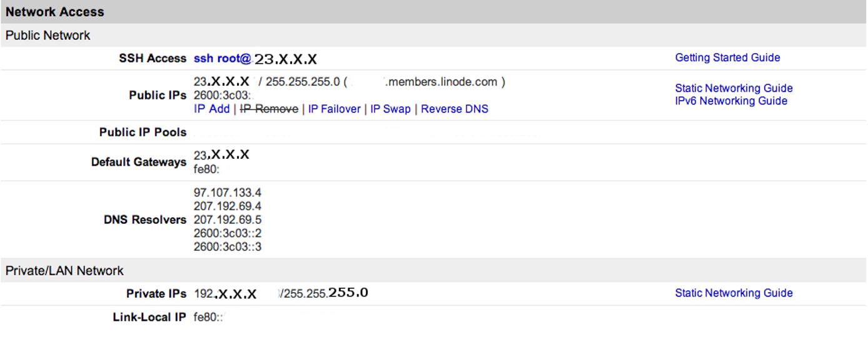Click the struck-through IP Remove link
The image size is (868, 359).
[x=269, y=109]
